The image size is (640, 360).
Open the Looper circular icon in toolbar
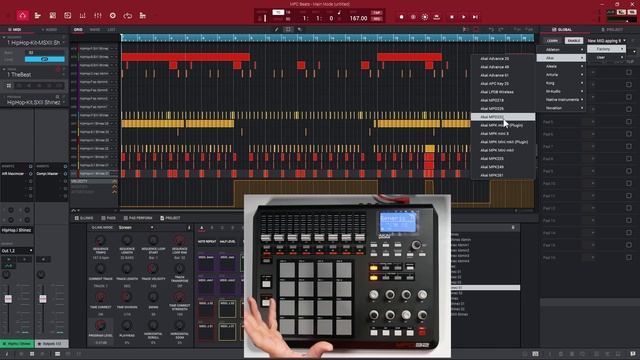point(113,16)
